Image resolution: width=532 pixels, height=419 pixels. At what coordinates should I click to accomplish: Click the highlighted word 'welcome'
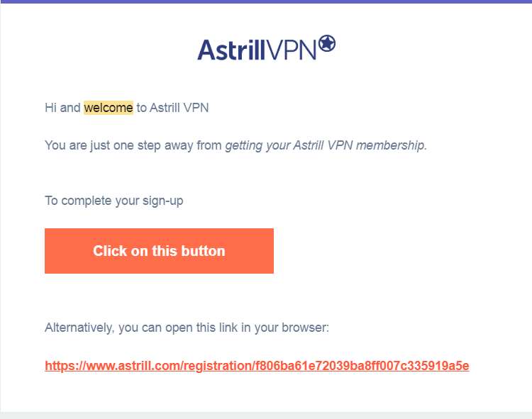tap(109, 108)
